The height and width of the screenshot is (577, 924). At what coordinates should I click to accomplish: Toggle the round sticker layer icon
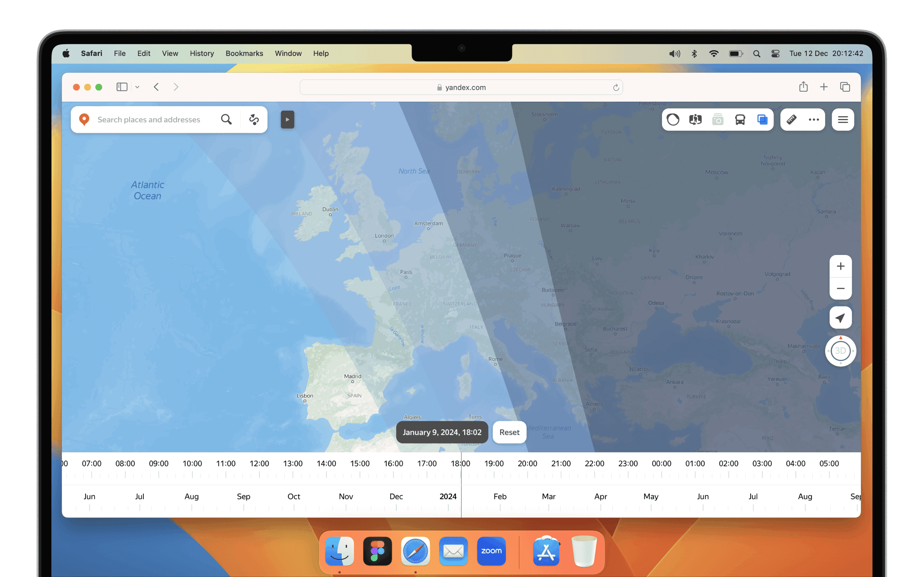click(x=673, y=119)
